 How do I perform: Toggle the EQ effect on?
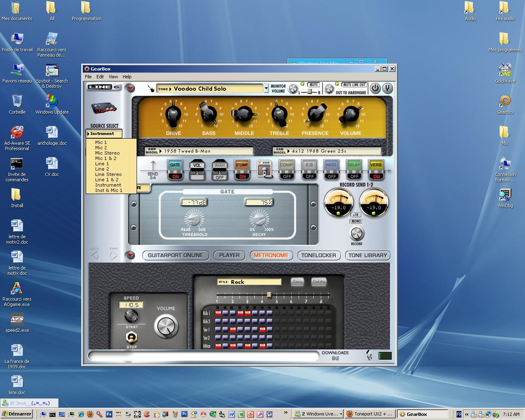pyautogui.click(x=309, y=170)
